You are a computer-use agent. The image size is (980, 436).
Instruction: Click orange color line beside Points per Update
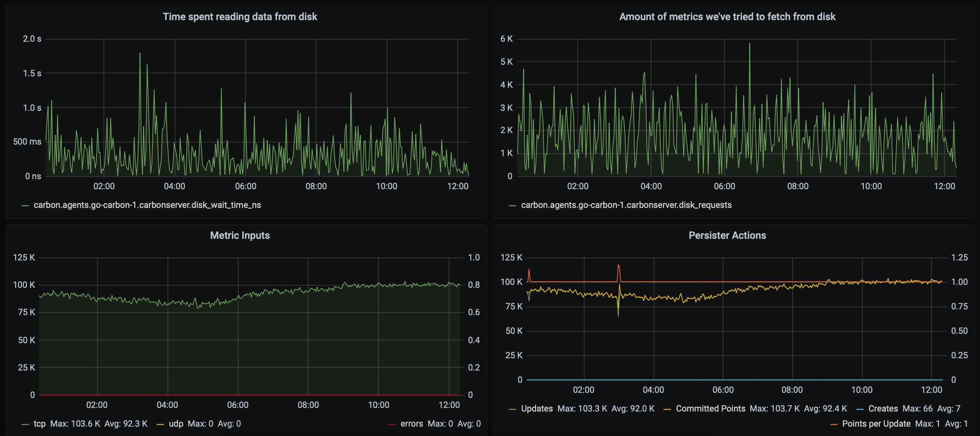click(x=834, y=424)
